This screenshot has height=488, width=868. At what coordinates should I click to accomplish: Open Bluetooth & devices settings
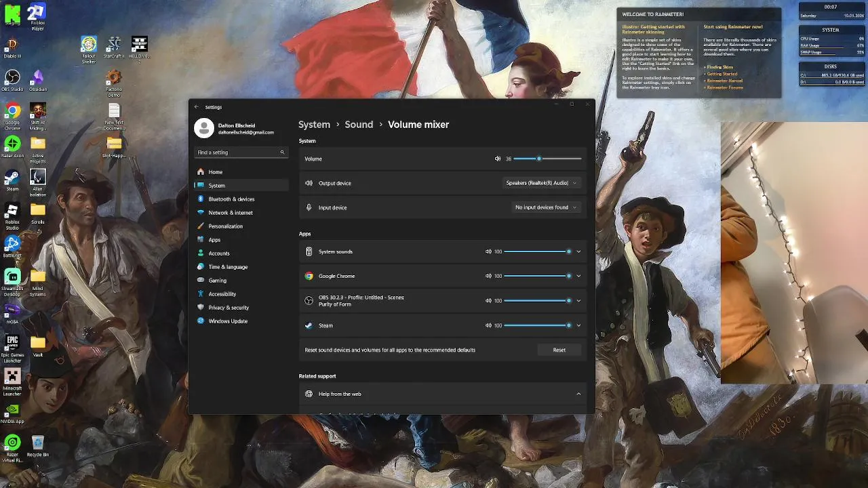coord(241,199)
